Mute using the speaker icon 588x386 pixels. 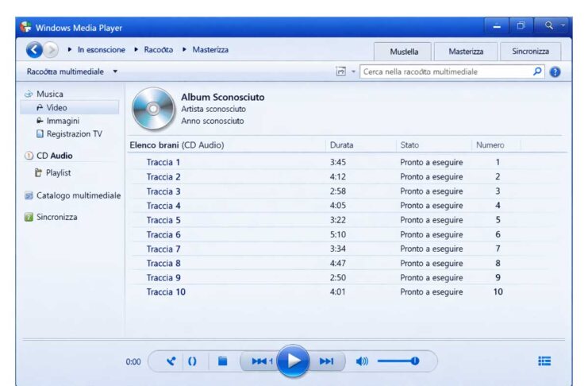[x=362, y=361]
